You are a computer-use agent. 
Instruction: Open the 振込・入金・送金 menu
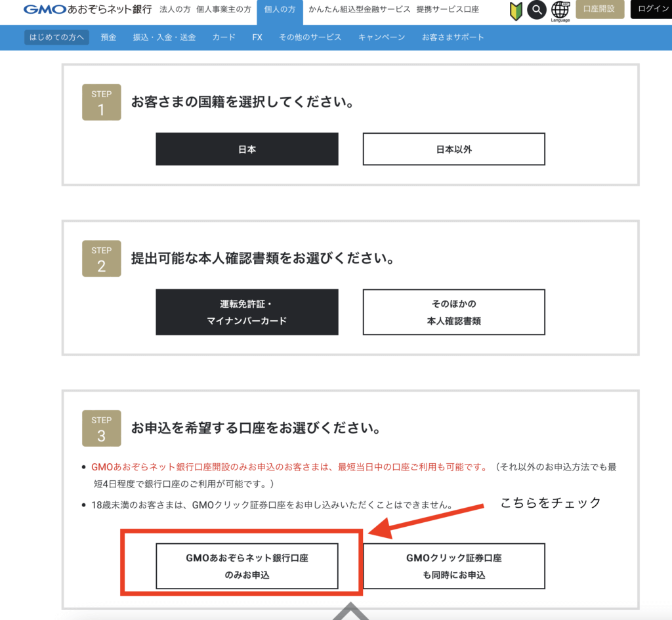[x=164, y=37]
